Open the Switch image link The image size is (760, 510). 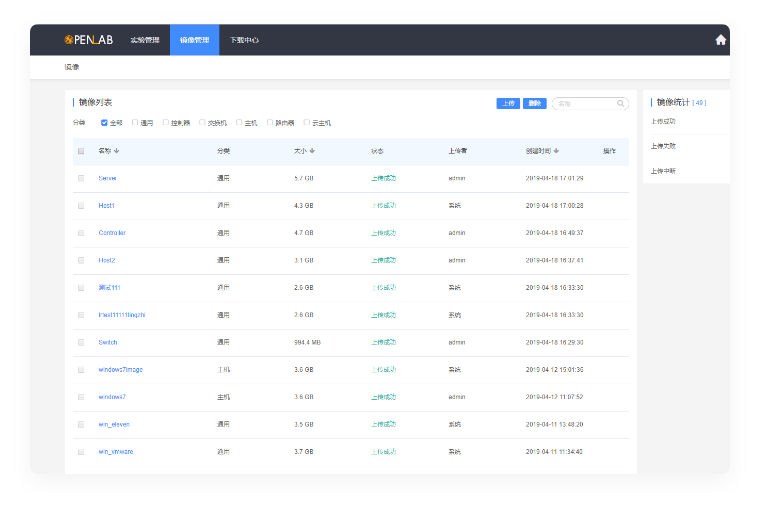click(x=108, y=342)
